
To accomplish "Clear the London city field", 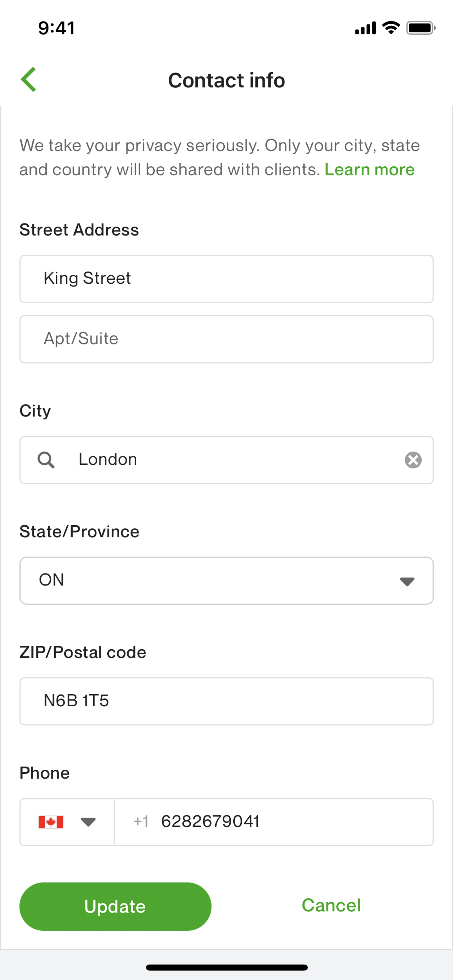I will 413,460.
